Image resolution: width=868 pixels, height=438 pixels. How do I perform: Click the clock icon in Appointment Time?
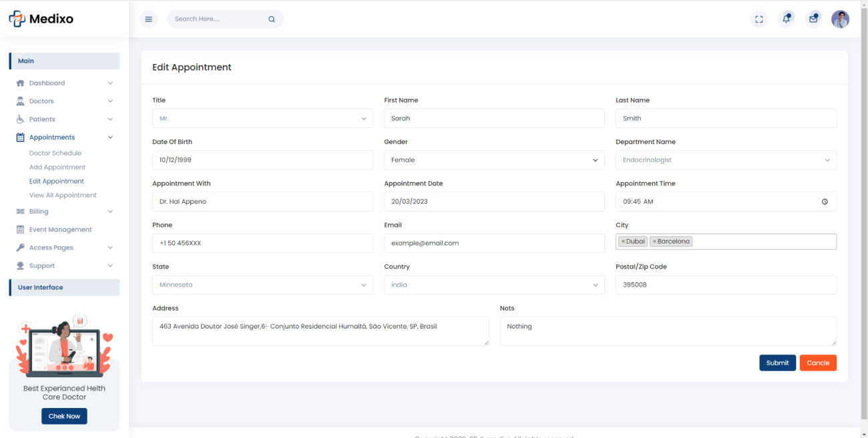tap(825, 202)
